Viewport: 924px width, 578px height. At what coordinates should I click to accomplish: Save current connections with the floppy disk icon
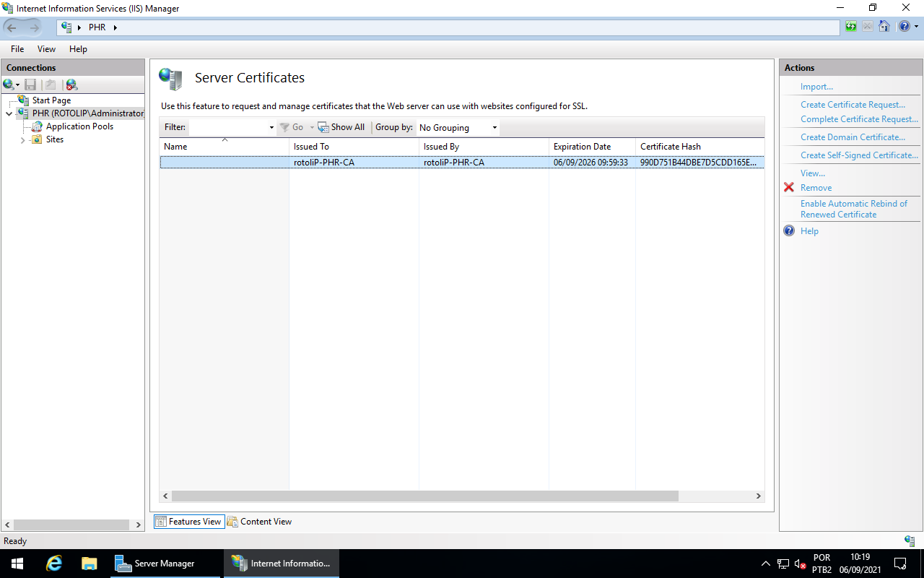click(x=30, y=85)
